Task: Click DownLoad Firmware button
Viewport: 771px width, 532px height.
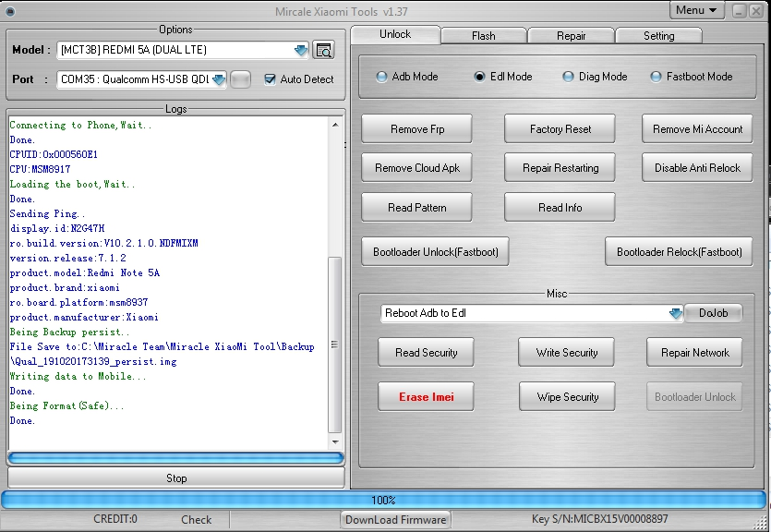Action: [395, 520]
